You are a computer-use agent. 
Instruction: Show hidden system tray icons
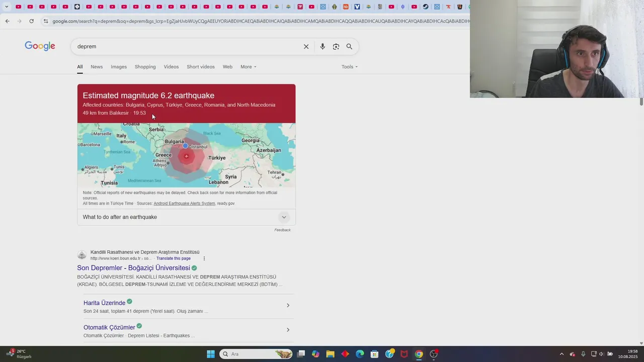click(x=561, y=354)
